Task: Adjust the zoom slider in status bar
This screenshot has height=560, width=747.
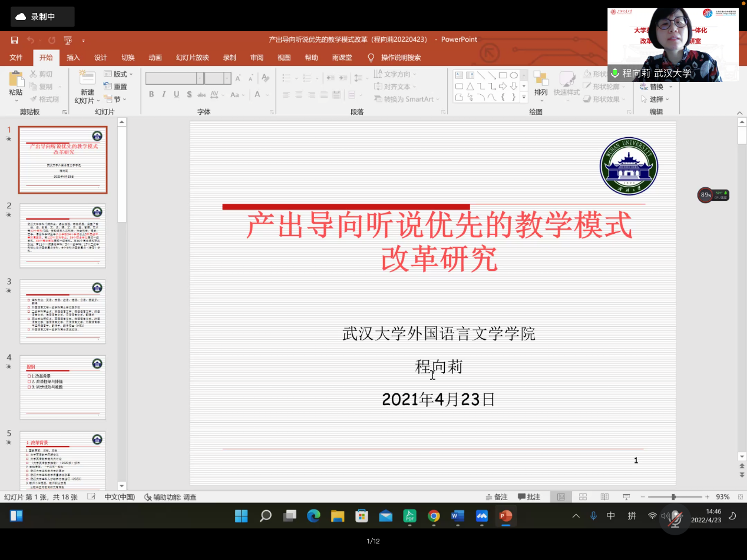Action: [x=673, y=497]
